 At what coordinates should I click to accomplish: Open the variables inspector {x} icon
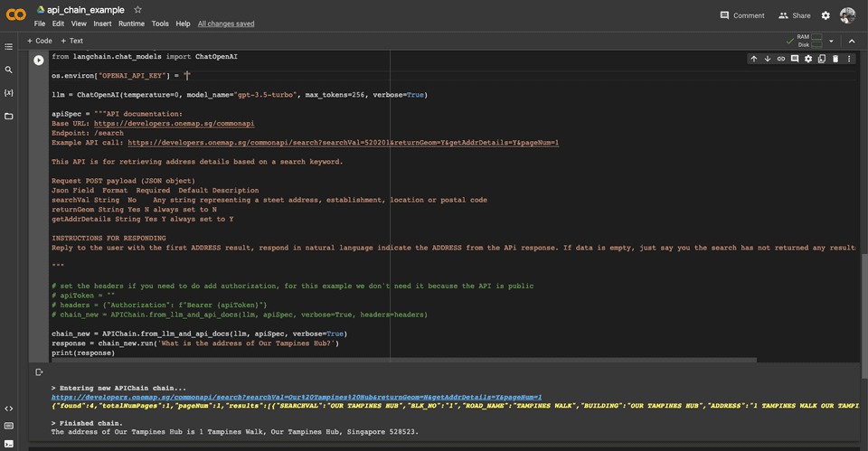pyautogui.click(x=8, y=93)
